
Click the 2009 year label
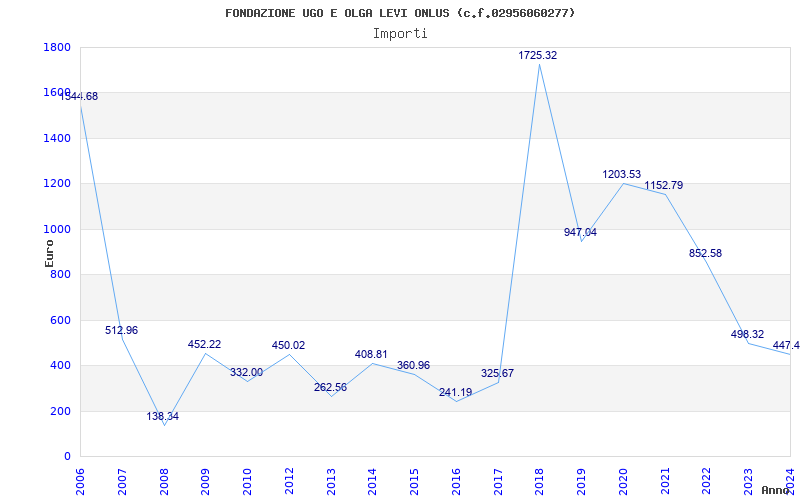[206, 482]
